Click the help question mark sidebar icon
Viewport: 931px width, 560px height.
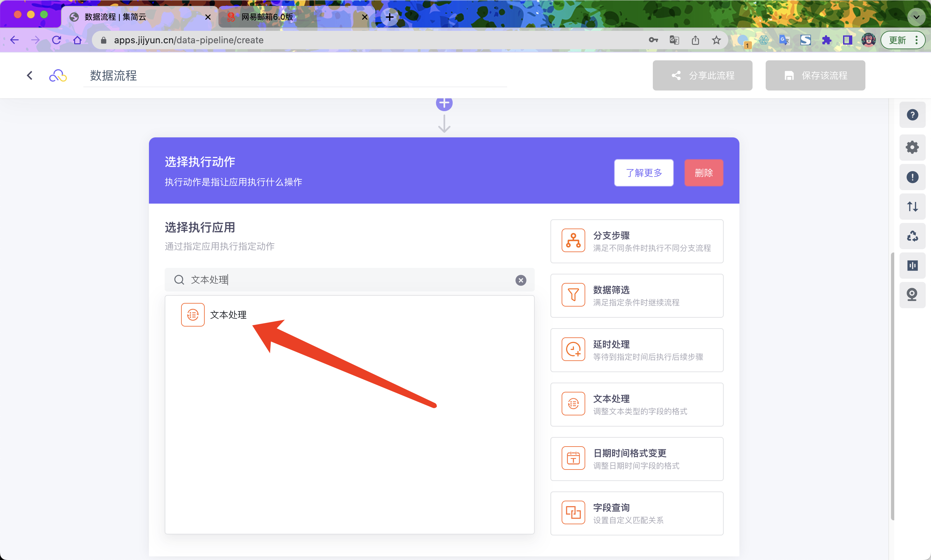[x=912, y=115]
